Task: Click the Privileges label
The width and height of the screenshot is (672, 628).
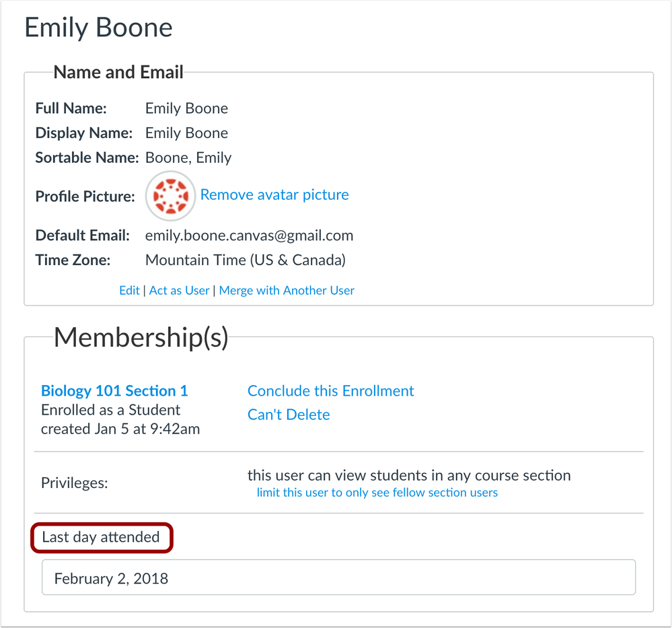Action: (74, 483)
